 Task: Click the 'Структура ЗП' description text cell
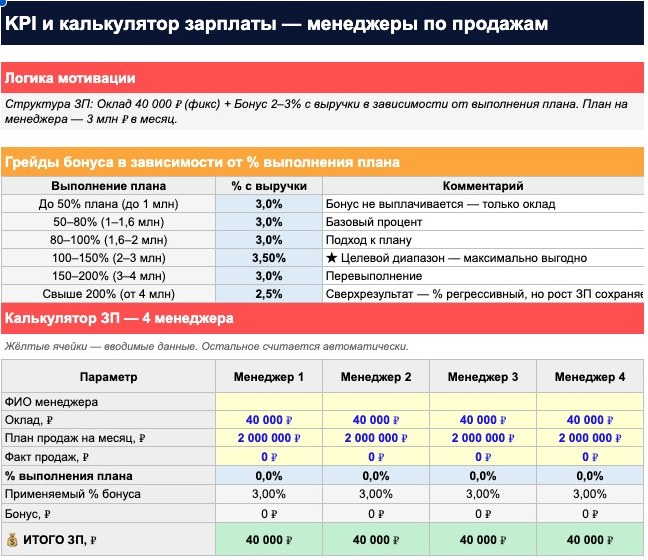tap(322, 111)
